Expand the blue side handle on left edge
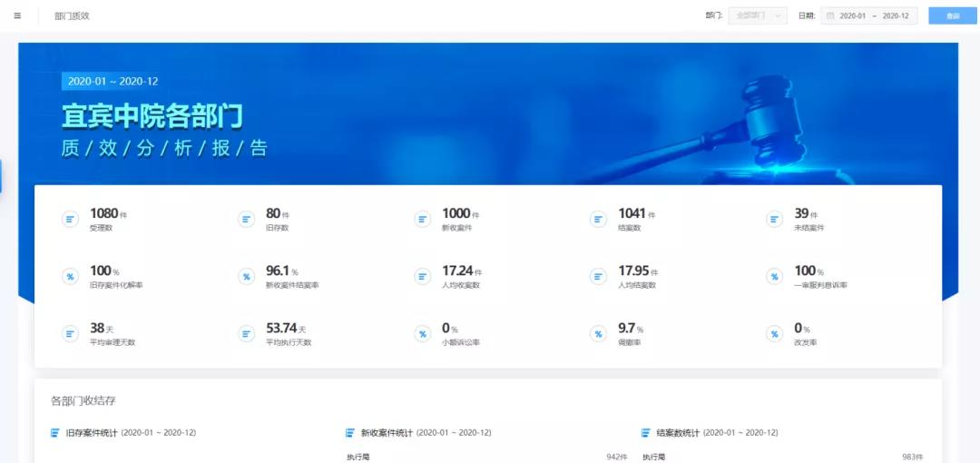 tap(1, 176)
